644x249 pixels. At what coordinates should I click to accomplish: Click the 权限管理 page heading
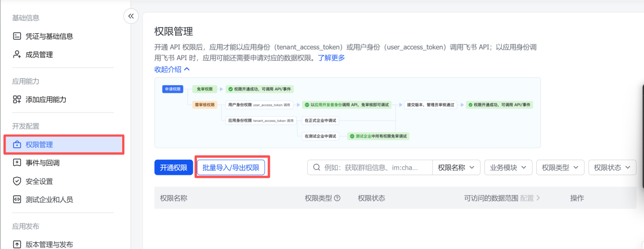pyautogui.click(x=174, y=31)
